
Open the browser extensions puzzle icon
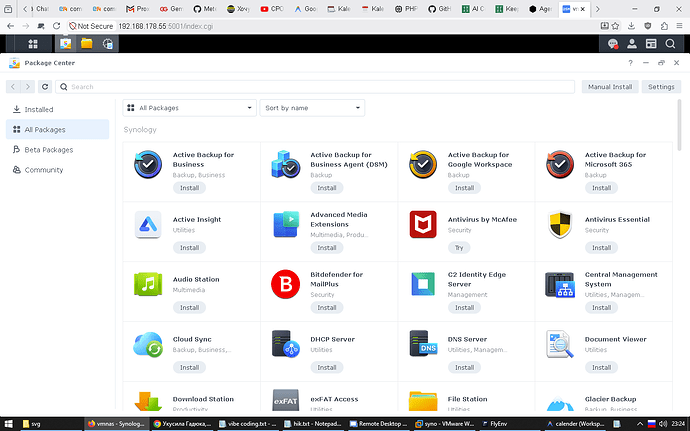[x=664, y=26]
